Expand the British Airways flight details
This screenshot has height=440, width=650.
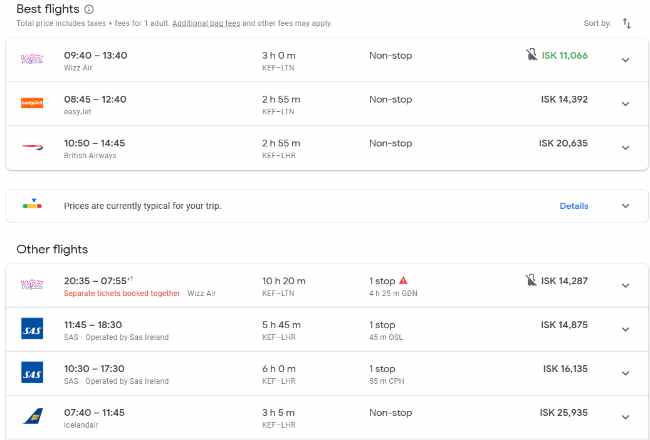click(626, 148)
